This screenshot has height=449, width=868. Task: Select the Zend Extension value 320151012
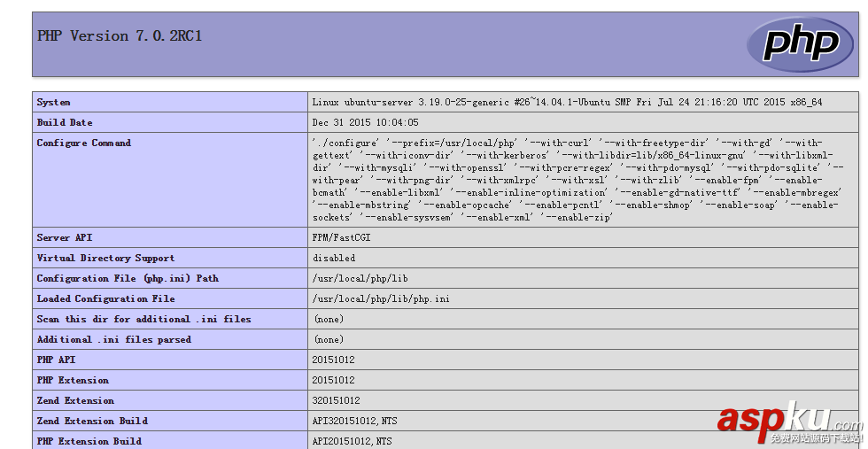(336, 401)
